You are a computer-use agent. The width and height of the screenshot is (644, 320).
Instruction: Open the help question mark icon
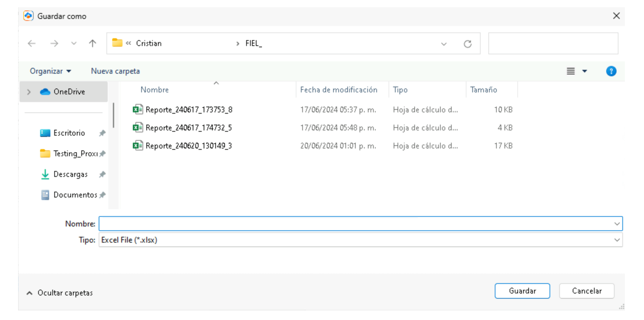pyautogui.click(x=611, y=71)
